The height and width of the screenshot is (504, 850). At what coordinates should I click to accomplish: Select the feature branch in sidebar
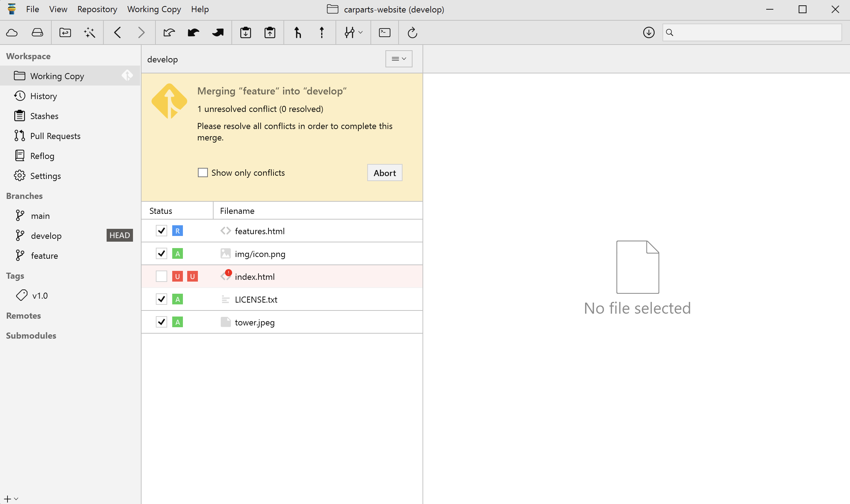click(x=44, y=256)
